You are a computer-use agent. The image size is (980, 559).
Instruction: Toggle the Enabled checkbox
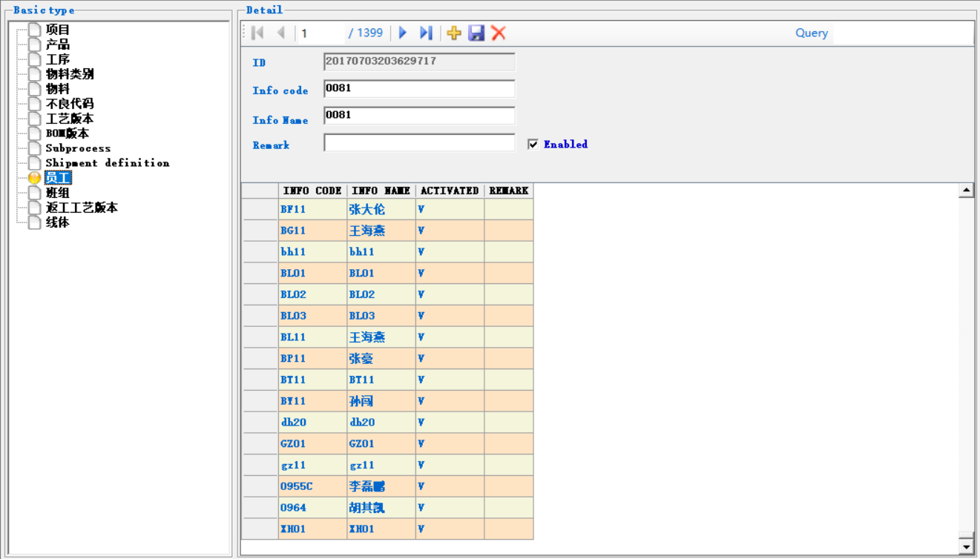click(x=533, y=145)
